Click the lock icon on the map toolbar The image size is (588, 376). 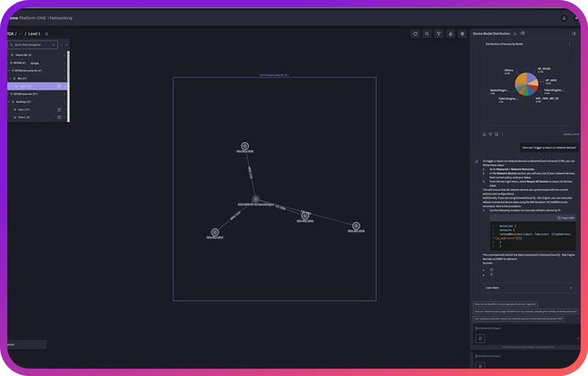(x=450, y=33)
